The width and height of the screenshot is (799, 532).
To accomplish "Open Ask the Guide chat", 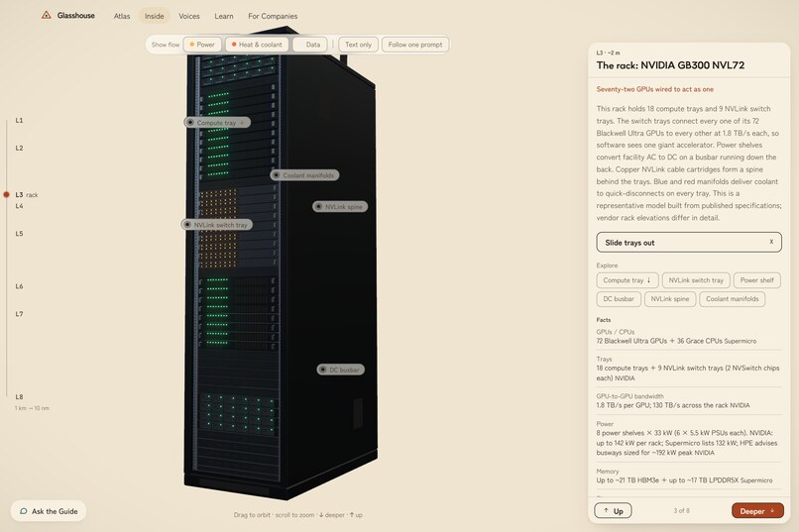I will point(49,511).
